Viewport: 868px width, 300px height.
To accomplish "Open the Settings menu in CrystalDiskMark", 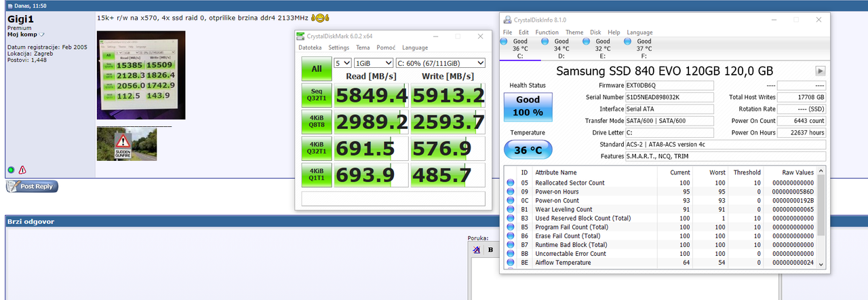I will tap(338, 48).
